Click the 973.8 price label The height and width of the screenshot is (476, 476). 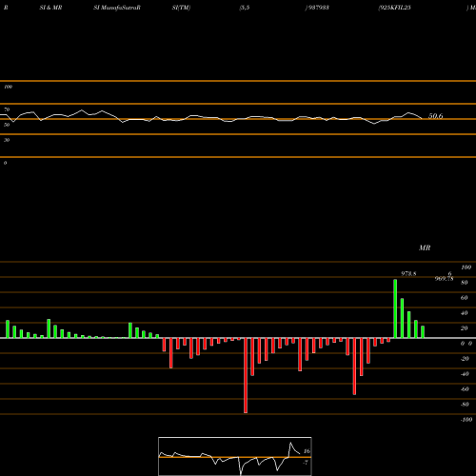coord(408,273)
